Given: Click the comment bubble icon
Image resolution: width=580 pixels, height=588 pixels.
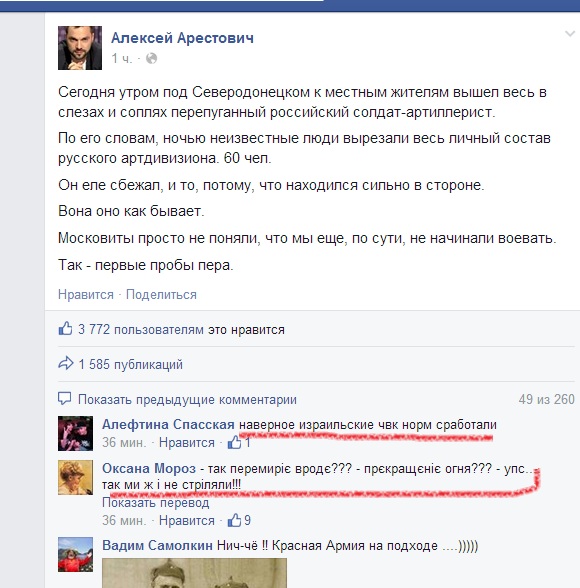Looking at the screenshot, I should [x=64, y=399].
